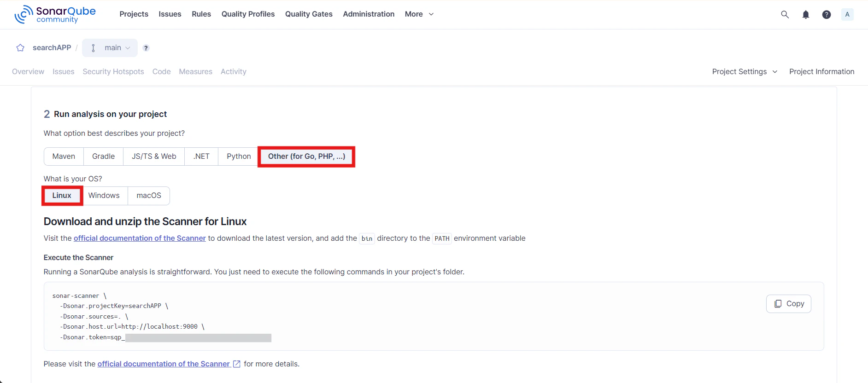Click the -Dsonar.token line
The image size is (868, 383).
pyautogui.click(x=165, y=337)
